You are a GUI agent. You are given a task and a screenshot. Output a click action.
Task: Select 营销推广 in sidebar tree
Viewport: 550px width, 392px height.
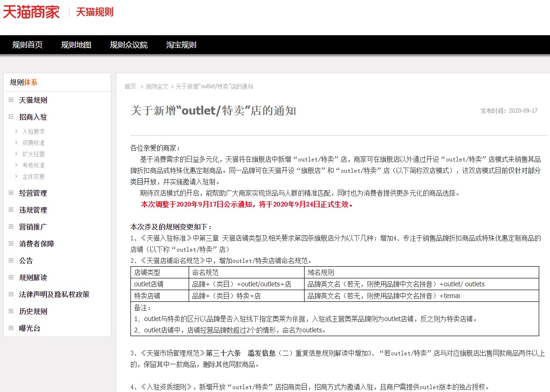coord(33,227)
